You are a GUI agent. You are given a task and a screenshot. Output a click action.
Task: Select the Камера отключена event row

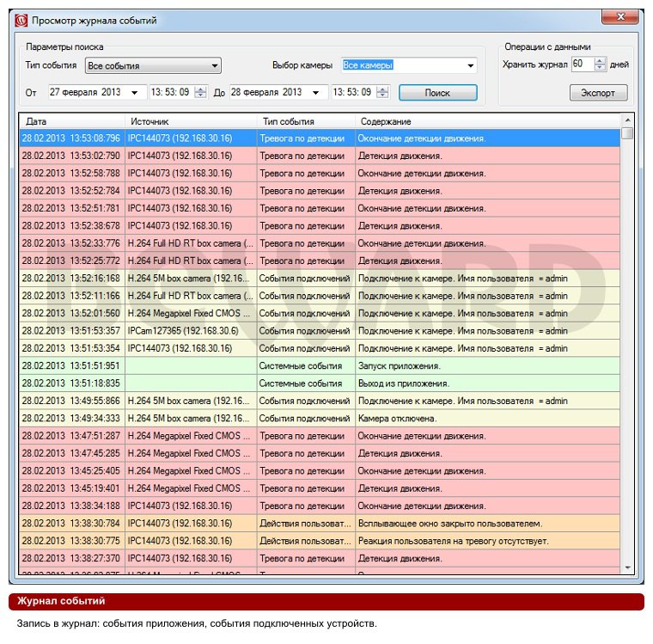point(320,418)
